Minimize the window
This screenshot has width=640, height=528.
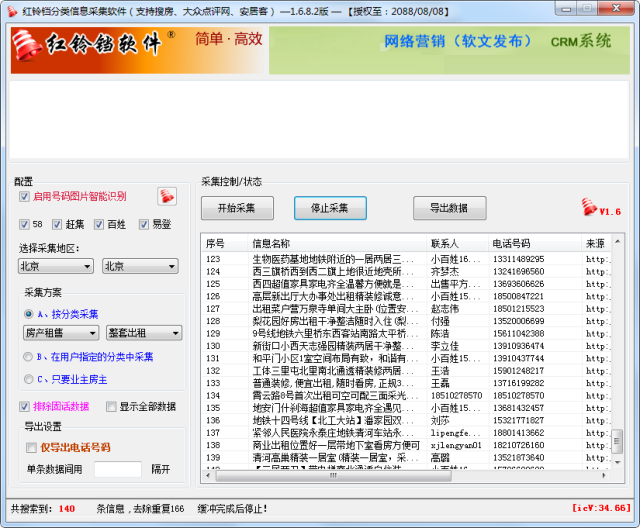click(x=566, y=8)
